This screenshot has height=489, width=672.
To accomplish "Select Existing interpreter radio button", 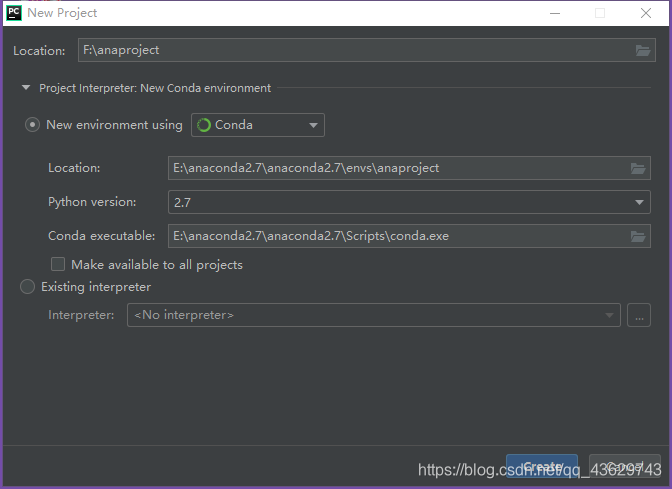I will click(x=27, y=287).
